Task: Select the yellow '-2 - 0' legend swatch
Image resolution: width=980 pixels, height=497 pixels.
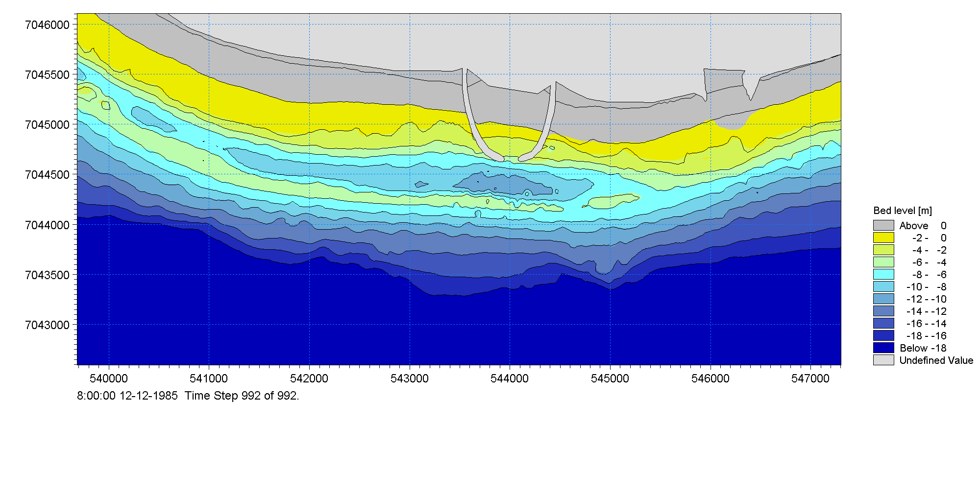Action: pos(883,237)
